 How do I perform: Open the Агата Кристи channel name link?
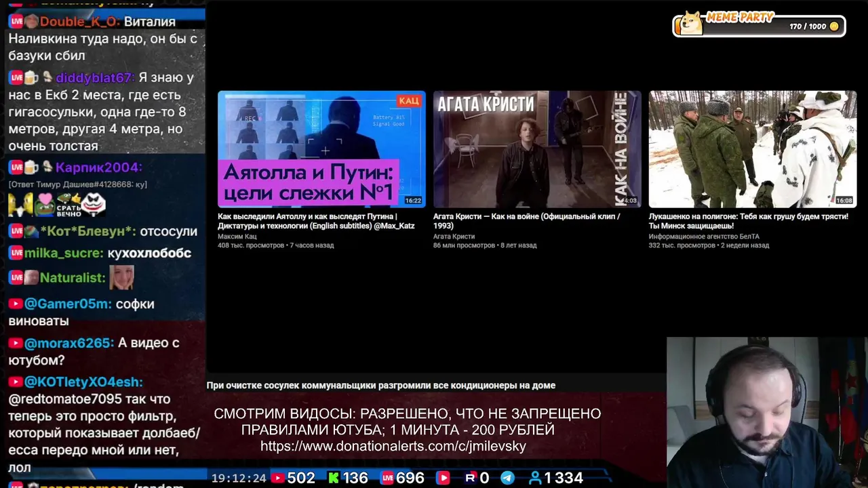click(x=454, y=237)
